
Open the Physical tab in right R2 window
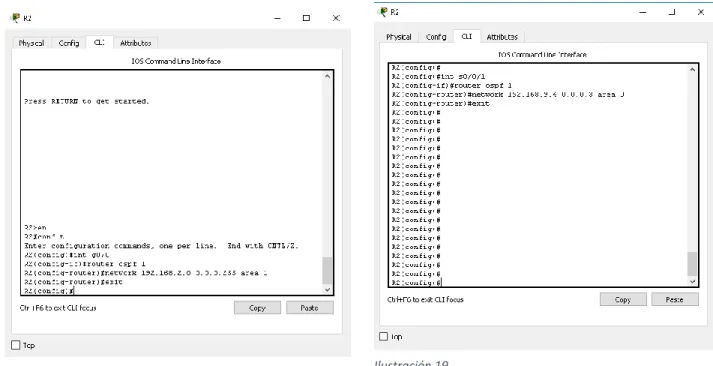pyautogui.click(x=399, y=37)
